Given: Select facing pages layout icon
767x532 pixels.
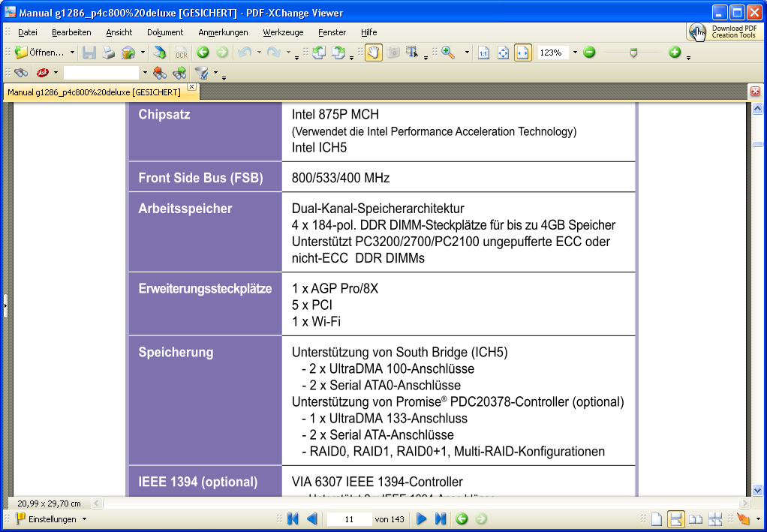Looking at the screenshot, I should [696, 518].
